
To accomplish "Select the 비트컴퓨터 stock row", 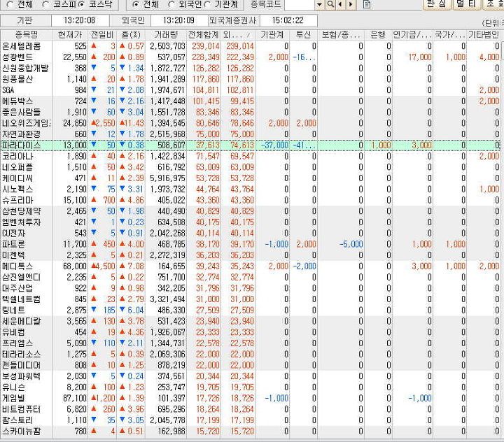I will (x=251, y=409).
